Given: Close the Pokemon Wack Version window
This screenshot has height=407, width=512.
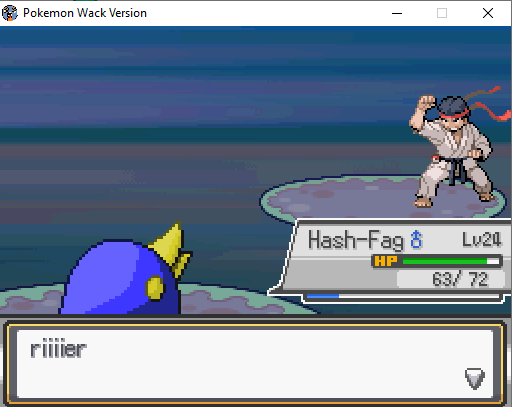Looking at the screenshot, I should coord(488,13).
